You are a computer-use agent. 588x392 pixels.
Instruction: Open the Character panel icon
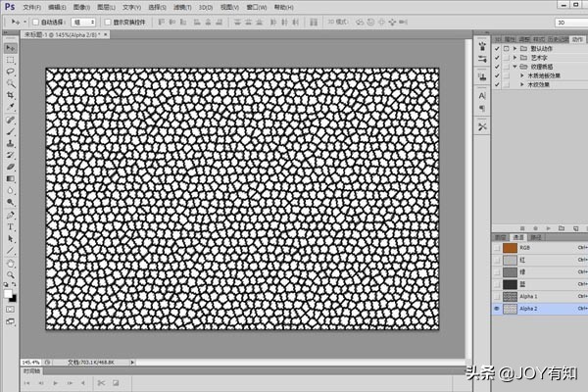click(x=482, y=96)
